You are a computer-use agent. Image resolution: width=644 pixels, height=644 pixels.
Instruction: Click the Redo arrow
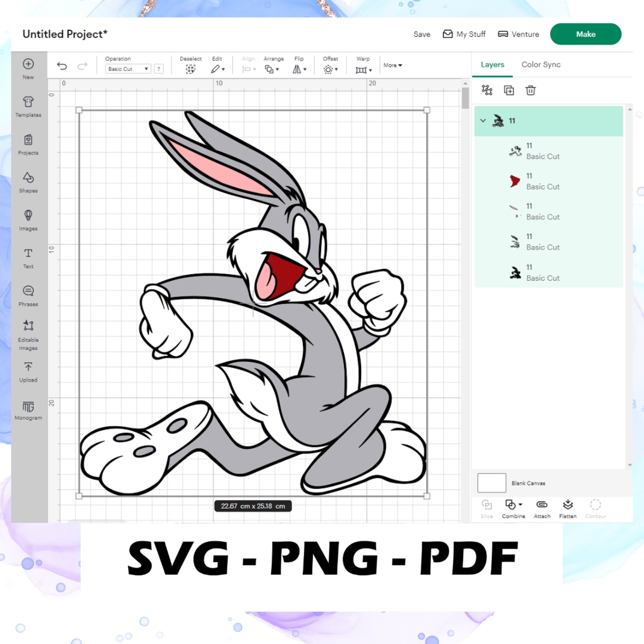(82, 66)
